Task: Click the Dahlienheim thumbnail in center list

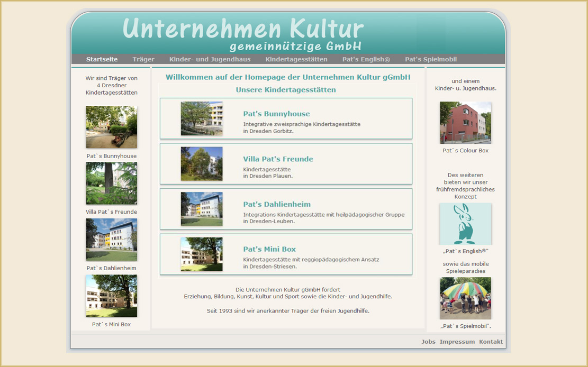Action: pyautogui.click(x=202, y=209)
